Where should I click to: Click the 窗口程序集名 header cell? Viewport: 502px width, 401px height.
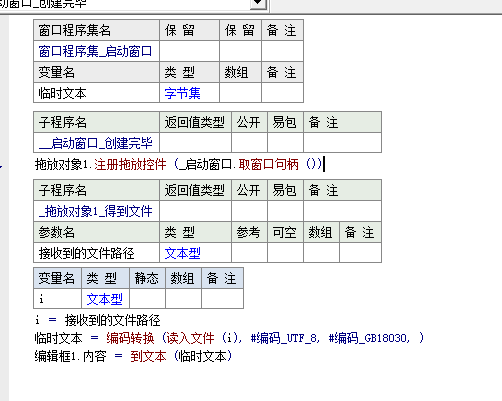pyautogui.click(x=96, y=30)
